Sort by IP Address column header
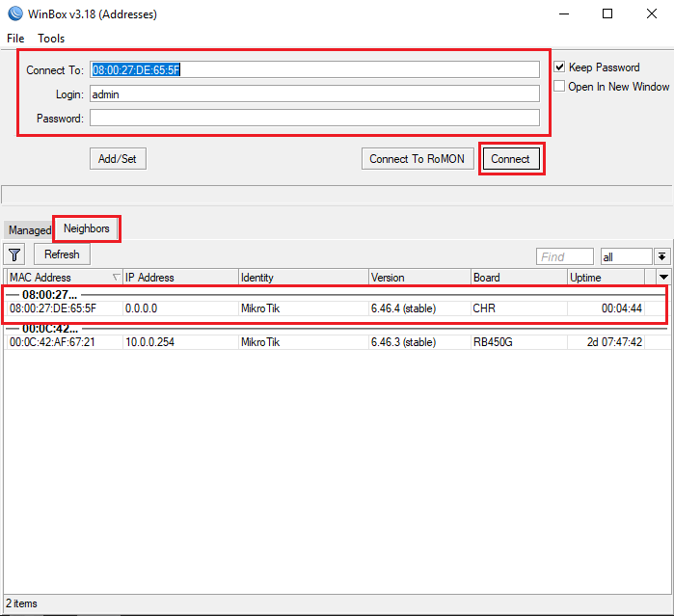Viewport: 674px width, 616px height. [x=180, y=278]
